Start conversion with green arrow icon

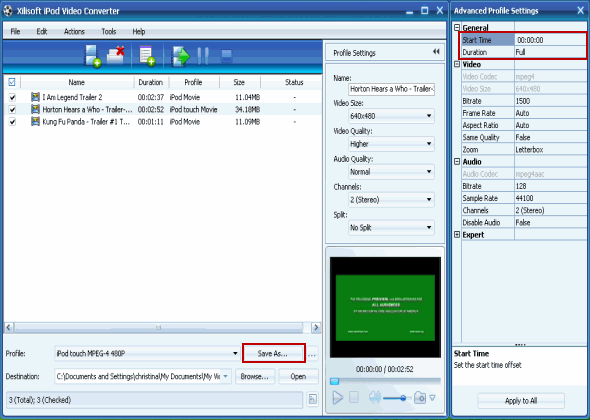point(181,56)
